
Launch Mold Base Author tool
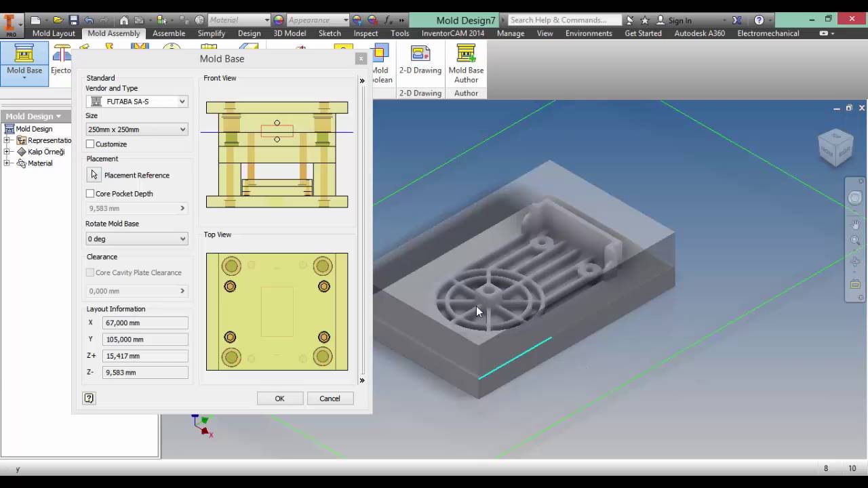[466, 63]
